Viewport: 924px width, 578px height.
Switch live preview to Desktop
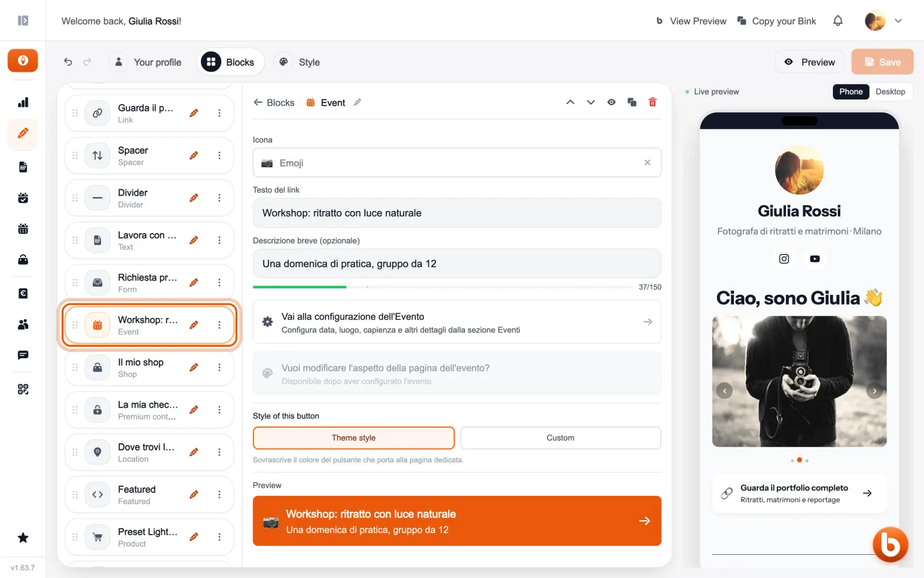(890, 91)
